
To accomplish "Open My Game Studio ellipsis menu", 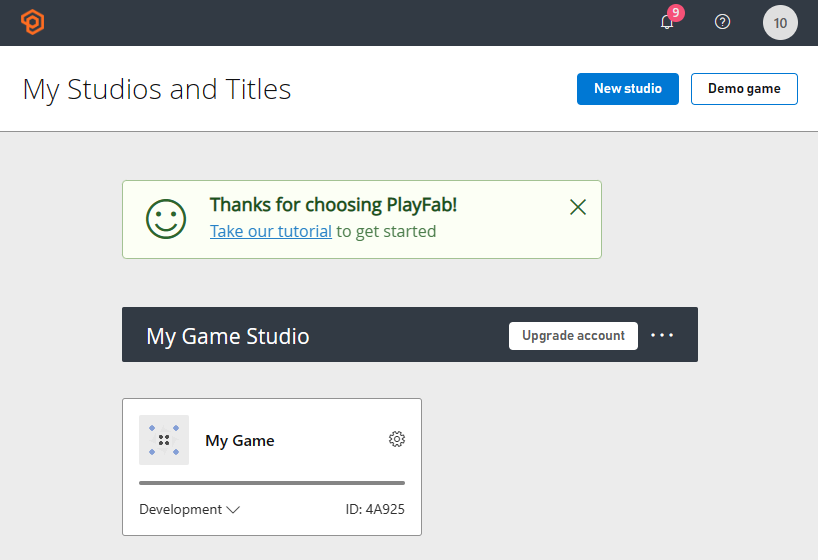I will tap(662, 335).
